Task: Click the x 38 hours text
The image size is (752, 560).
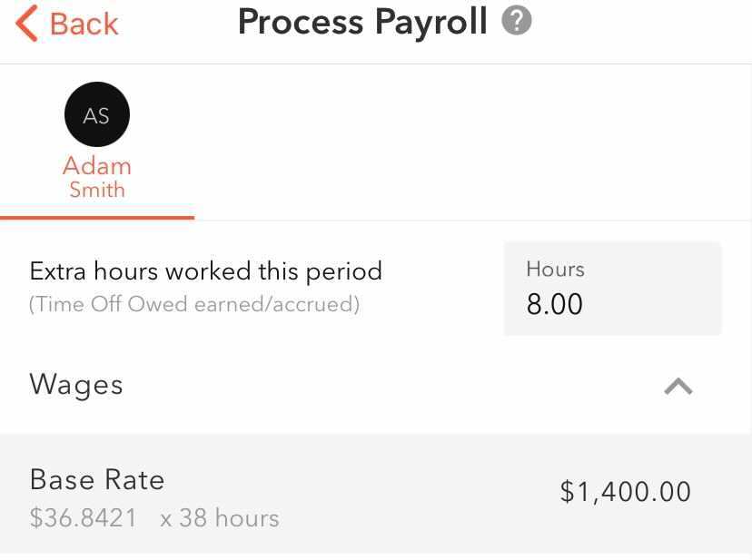Action: point(220,518)
